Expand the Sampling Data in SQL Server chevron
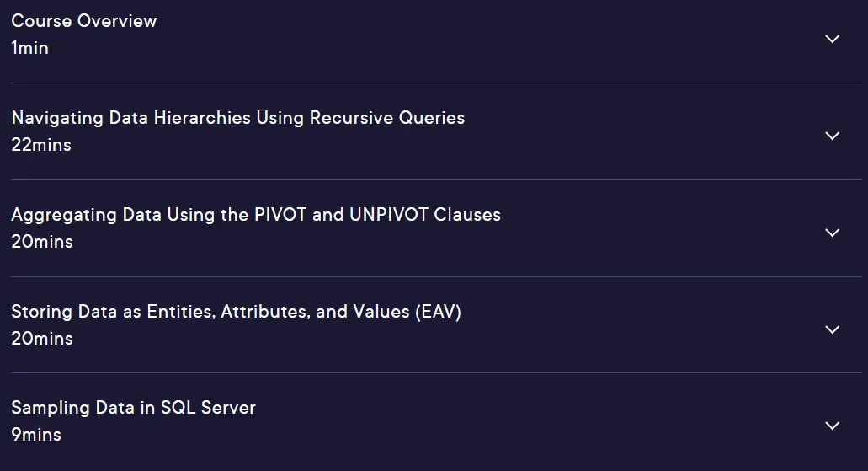 (x=832, y=426)
